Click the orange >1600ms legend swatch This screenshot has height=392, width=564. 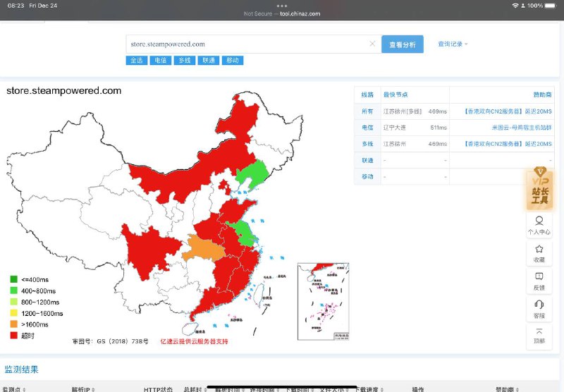[13, 324]
